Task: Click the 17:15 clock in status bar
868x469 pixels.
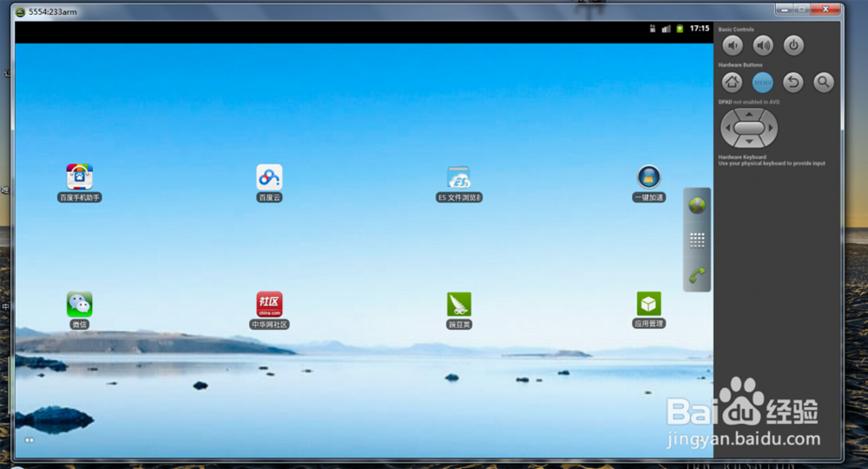Action: [x=699, y=29]
